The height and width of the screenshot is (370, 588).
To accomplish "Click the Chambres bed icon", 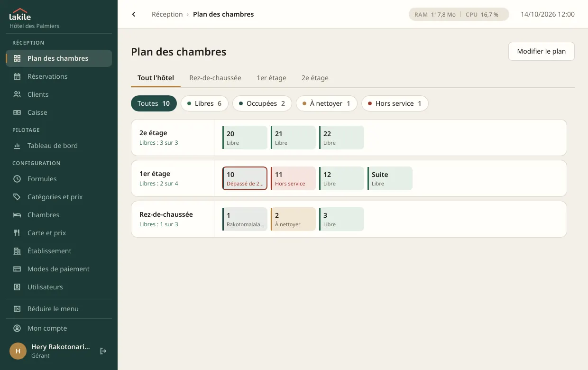I will click(17, 215).
